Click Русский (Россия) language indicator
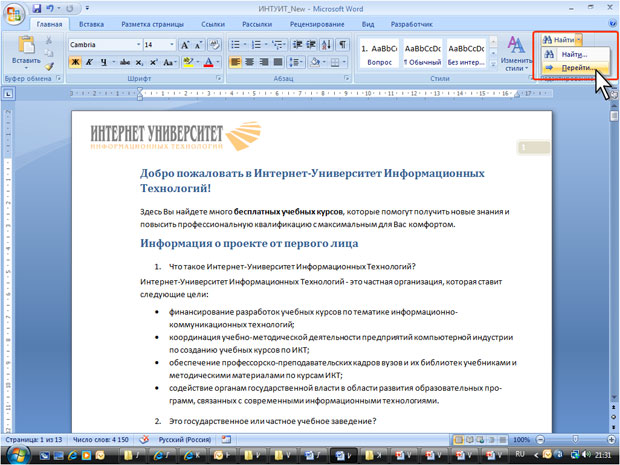 point(185,439)
